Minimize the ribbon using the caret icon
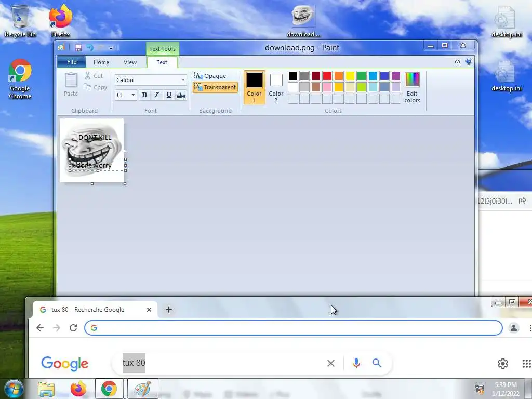The height and width of the screenshot is (399, 532). (457, 62)
